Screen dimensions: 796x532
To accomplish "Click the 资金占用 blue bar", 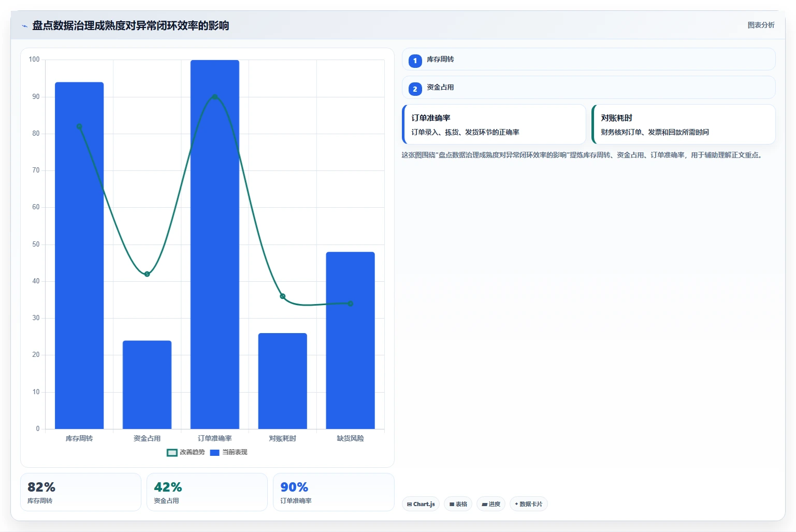I will point(147,385).
